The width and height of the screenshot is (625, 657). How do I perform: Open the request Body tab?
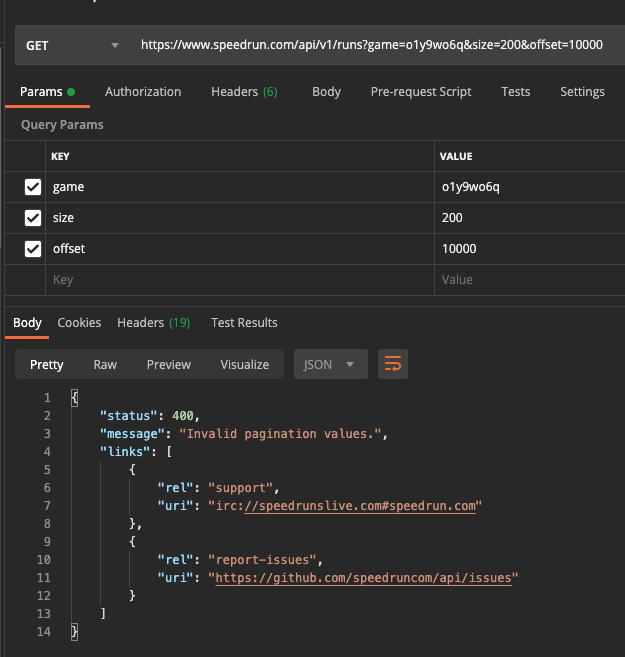326,92
